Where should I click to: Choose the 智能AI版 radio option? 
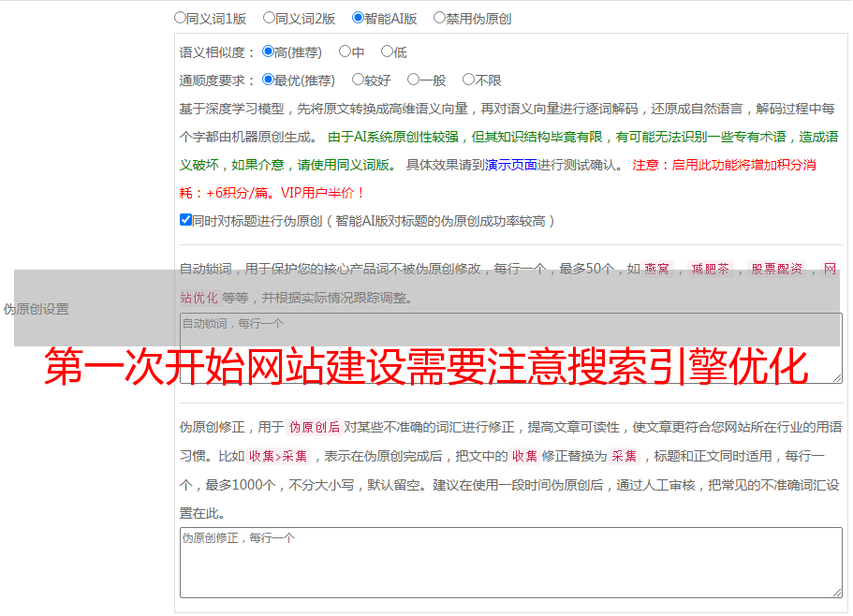coord(358,18)
